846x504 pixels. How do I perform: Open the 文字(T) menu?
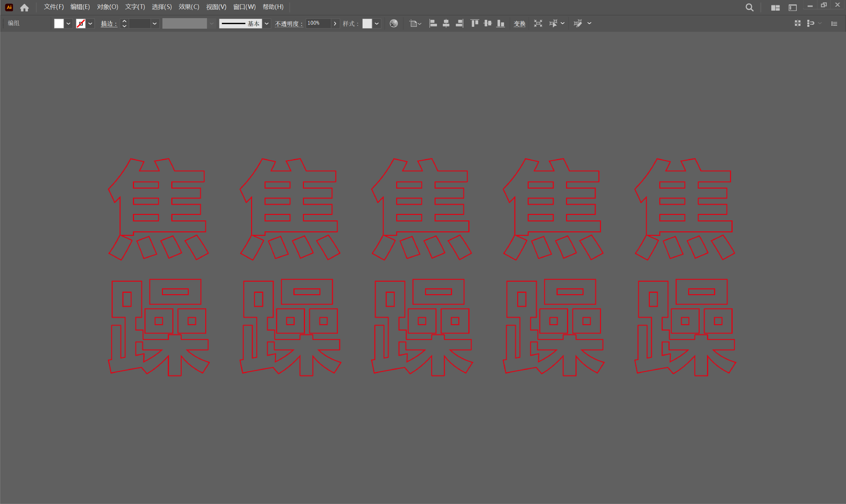[135, 7]
